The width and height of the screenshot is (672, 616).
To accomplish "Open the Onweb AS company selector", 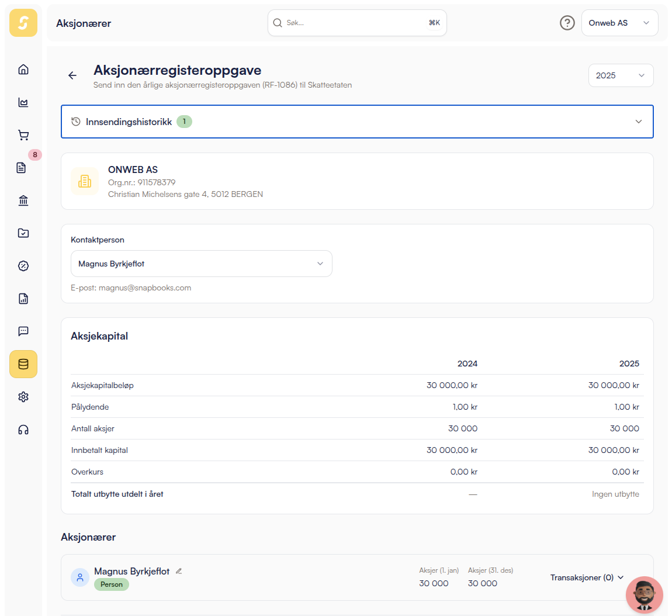I will 619,23.
